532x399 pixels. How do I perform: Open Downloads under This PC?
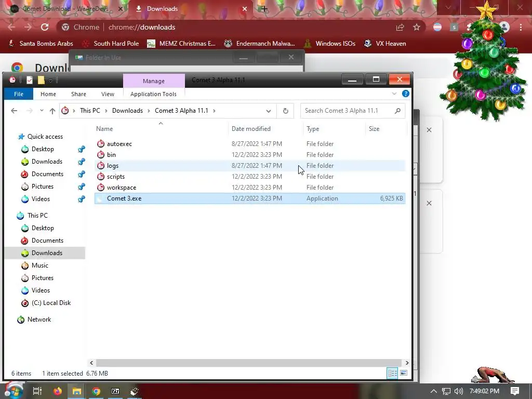(x=47, y=253)
